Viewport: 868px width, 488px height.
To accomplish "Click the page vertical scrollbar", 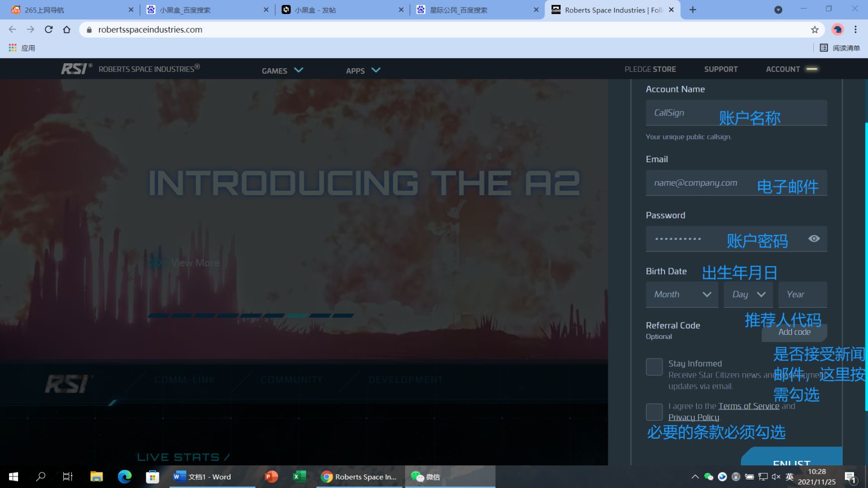I will pyautogui.click(x=865, y=266).
